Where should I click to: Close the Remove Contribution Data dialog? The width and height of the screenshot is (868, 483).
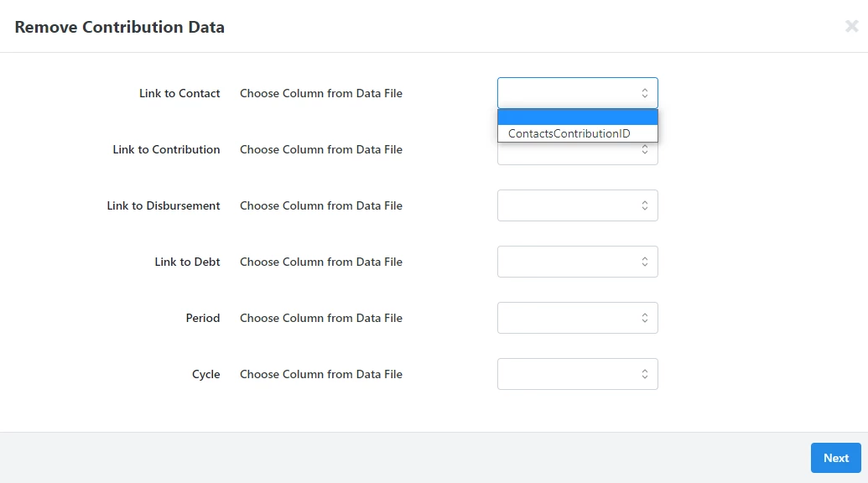pyautogui.click(x=851, y=26)
